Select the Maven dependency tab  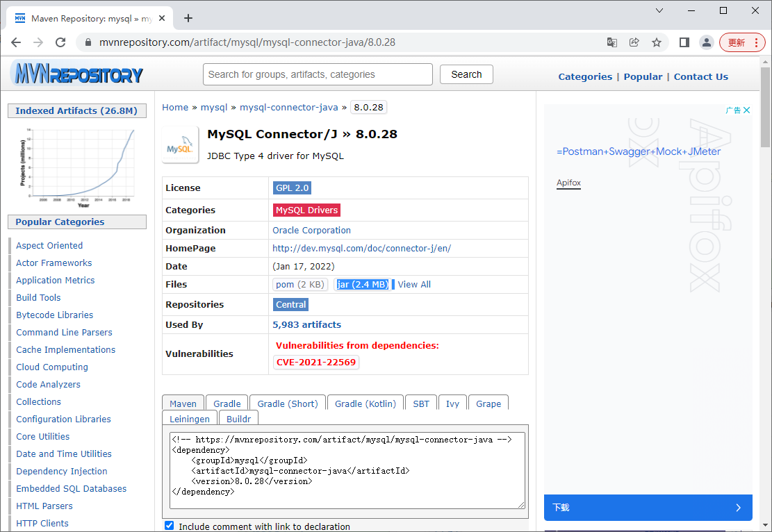tap(183, 403)
